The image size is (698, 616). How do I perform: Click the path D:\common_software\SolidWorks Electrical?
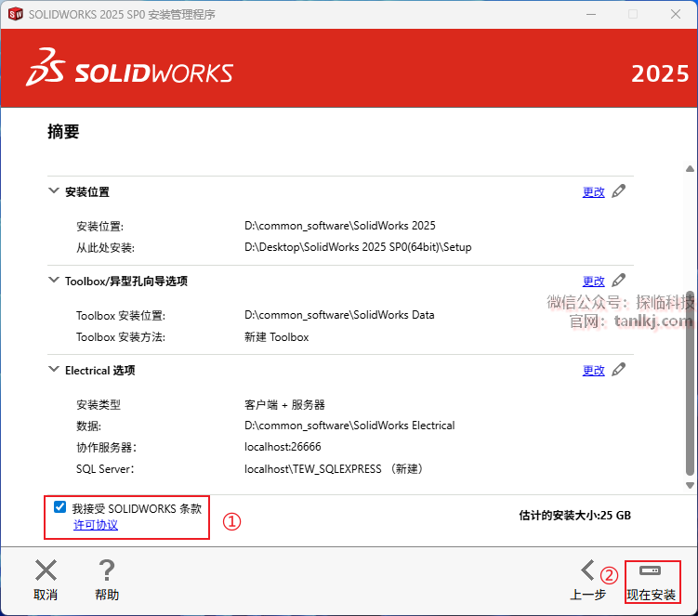pyautogui.click(x=349, y=426)
